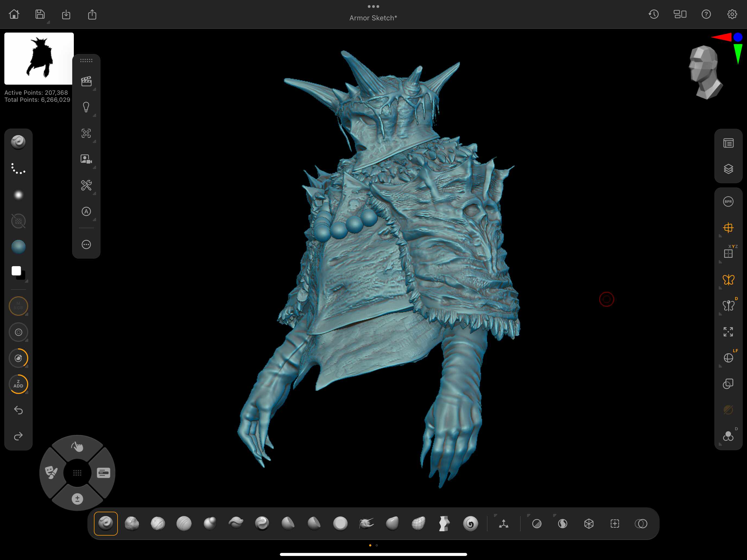
Task: Open the lightbulb lighting menu
Action: tap(86, 107)
